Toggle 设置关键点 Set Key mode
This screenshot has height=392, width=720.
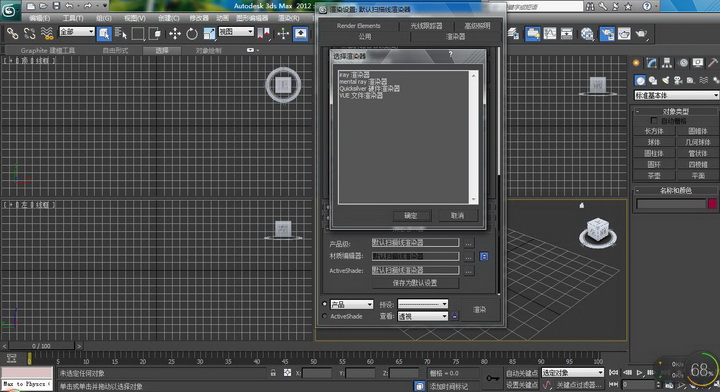[522, 385]
